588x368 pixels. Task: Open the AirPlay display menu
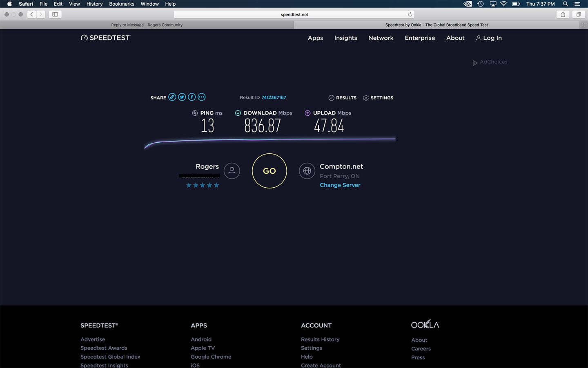pos(493,4)
